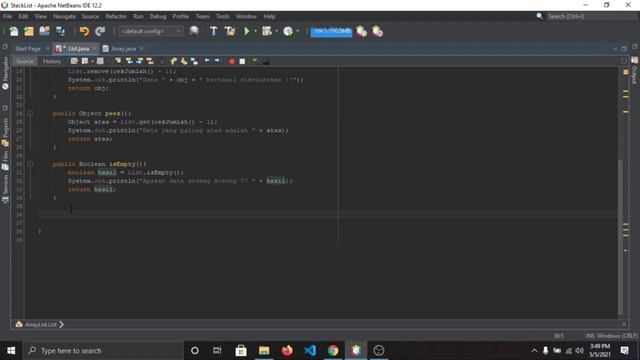Click the Open Project toolbar icon
Screen dimensions: 640x360
44,31
